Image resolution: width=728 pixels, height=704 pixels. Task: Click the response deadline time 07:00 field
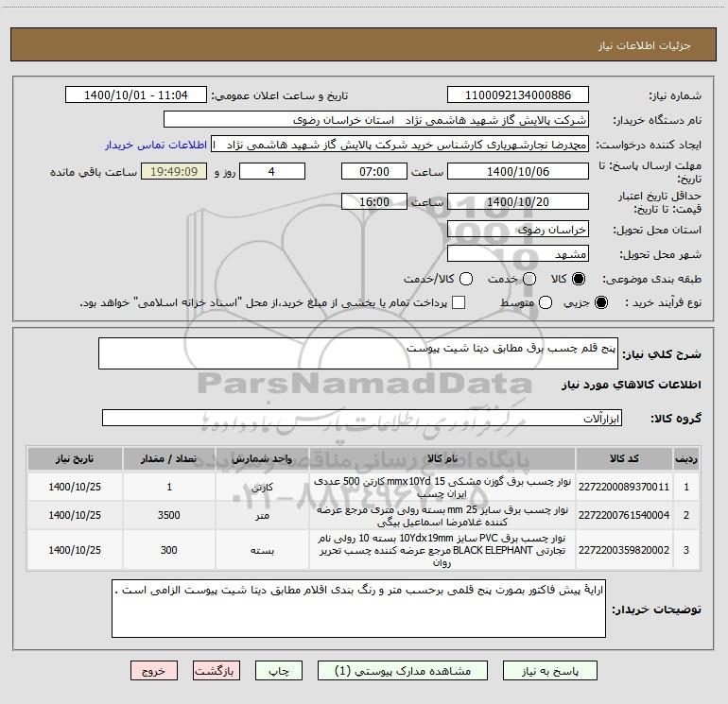374,171
